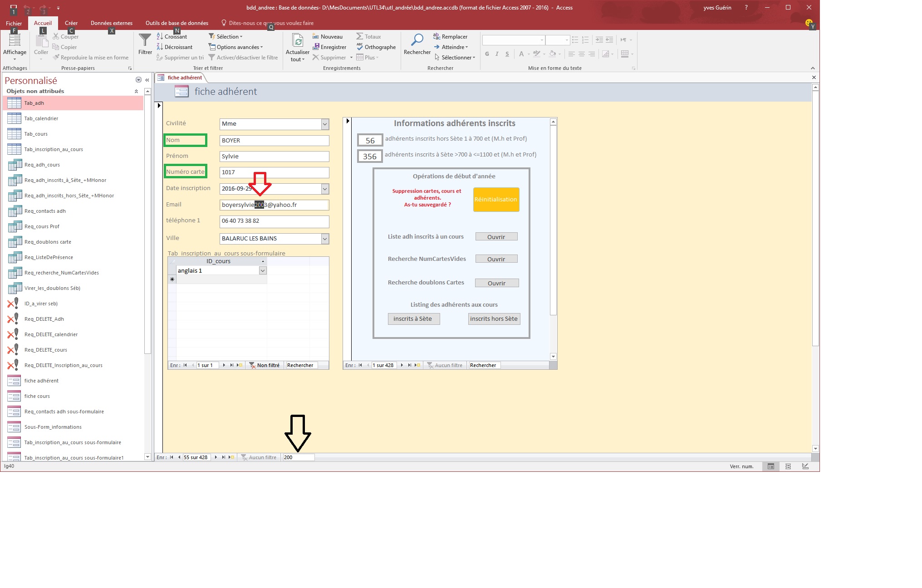
Task: Click Remplacer in the ribbon
Action: click(x=450, y=37)
